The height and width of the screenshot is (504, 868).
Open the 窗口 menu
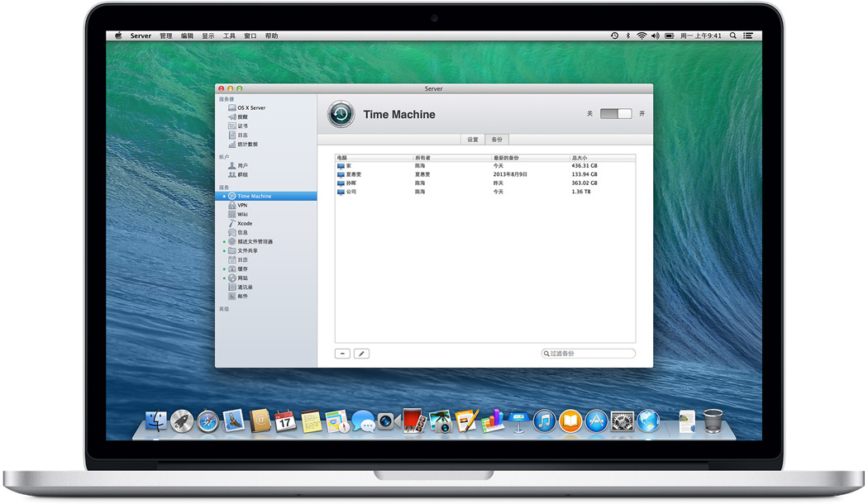pyautogui.click(x=250, y=36)
